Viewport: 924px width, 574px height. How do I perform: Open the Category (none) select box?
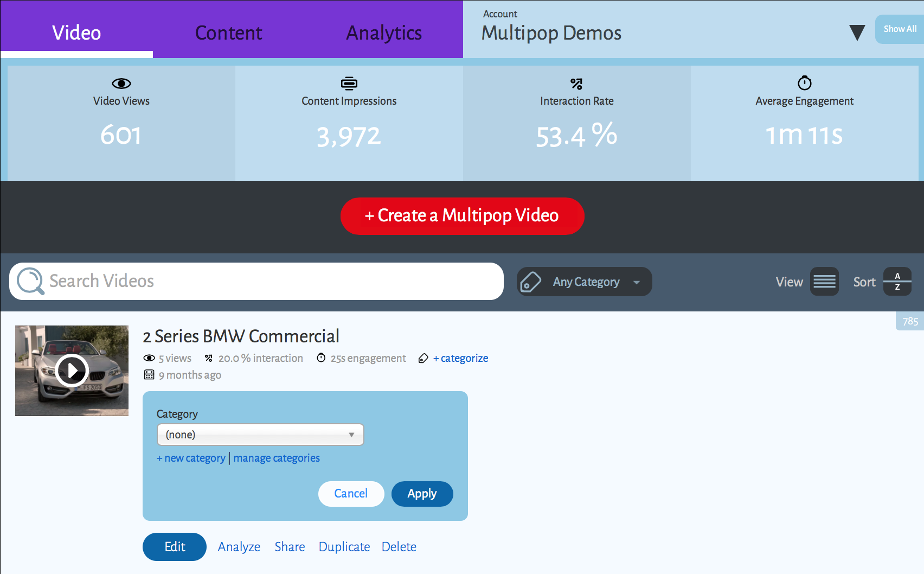tap(260, 435)
